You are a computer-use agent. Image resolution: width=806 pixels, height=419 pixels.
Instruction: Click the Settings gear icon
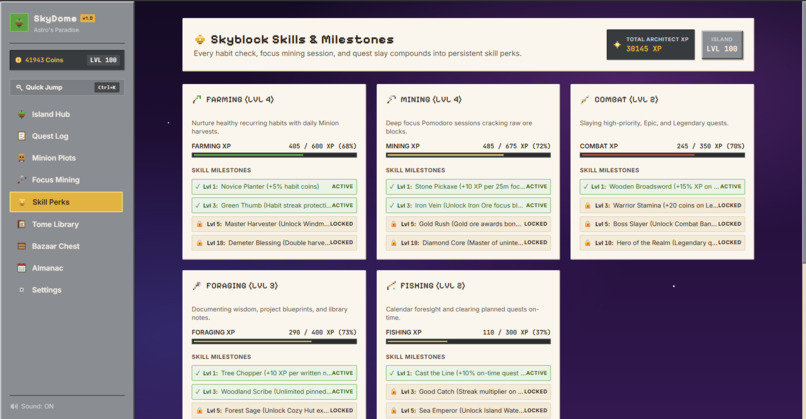[x=22, y=290]
